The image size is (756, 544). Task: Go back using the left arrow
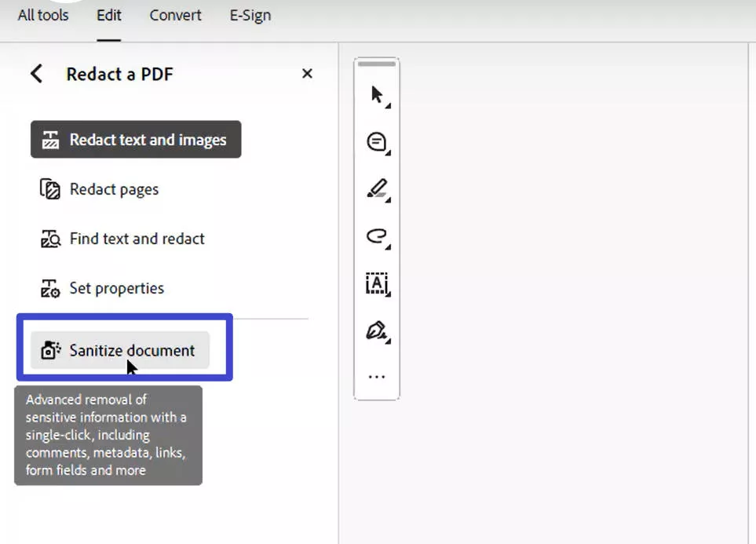[x=36, y=73]
